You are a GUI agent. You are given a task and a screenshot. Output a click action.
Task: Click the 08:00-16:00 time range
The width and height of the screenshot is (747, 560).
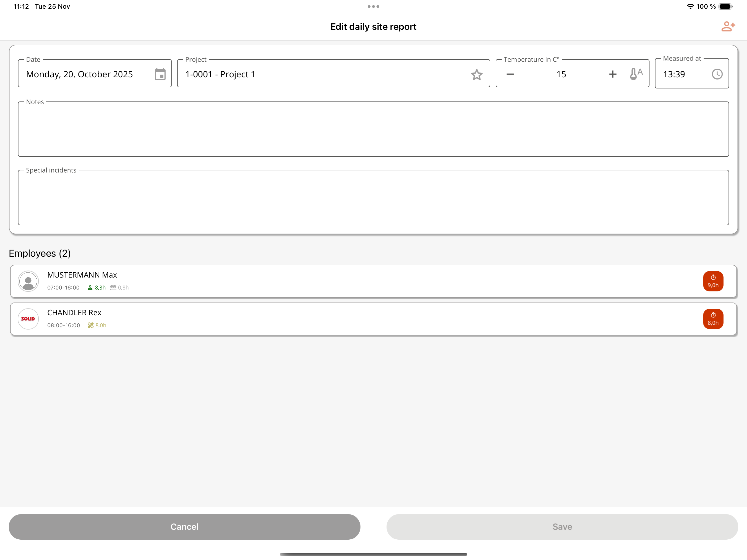pyautogui.click(x=64, y=325)
